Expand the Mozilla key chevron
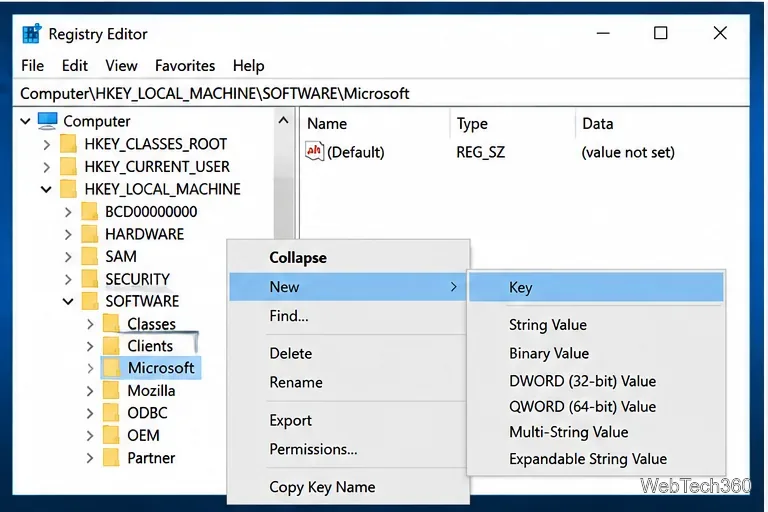768x512 pixels. coord(90,391)
